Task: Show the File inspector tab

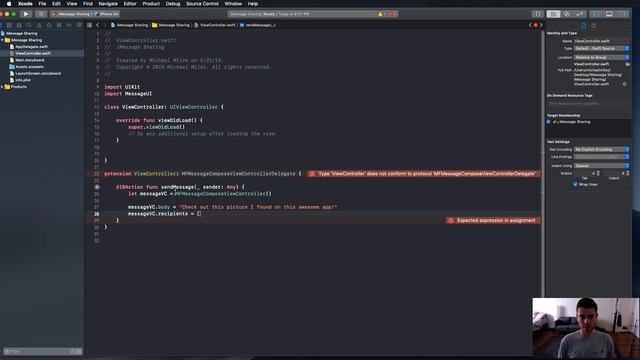Action: pos(584,25)
